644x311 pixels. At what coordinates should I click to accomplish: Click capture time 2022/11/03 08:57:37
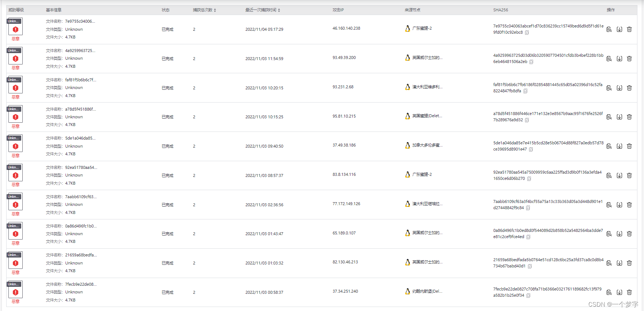pos(264,175)
